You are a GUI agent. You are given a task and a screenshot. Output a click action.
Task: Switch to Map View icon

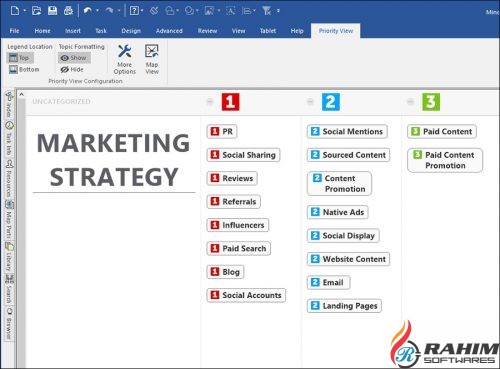pos(152,59)
